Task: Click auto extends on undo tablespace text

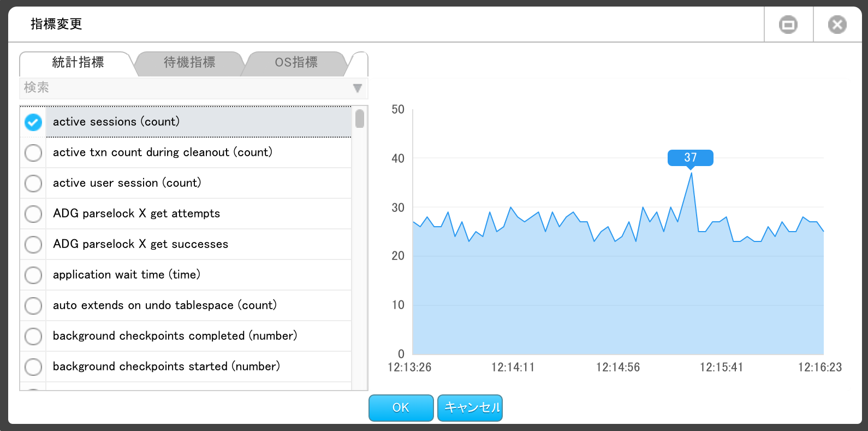Action: [165, 305]
